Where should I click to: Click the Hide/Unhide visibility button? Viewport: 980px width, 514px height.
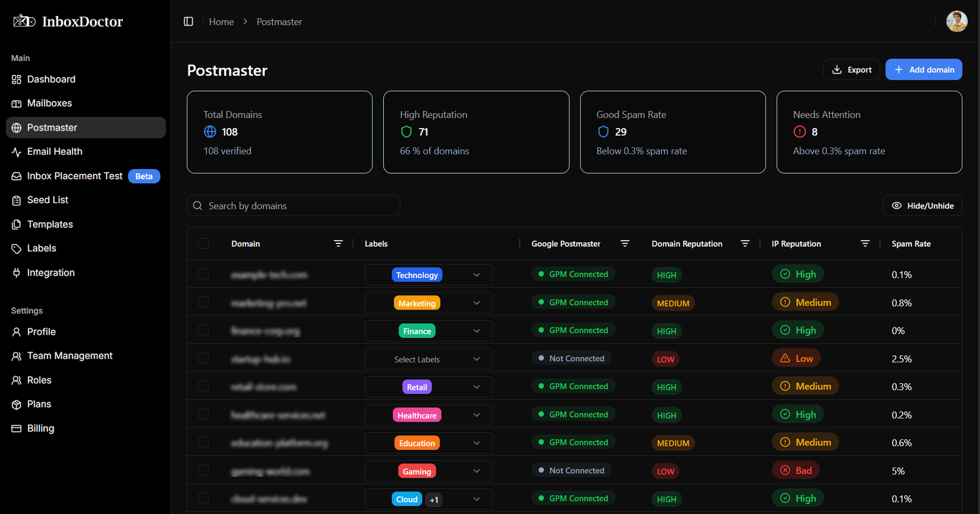pyautogui.click(x=922, y=206)
